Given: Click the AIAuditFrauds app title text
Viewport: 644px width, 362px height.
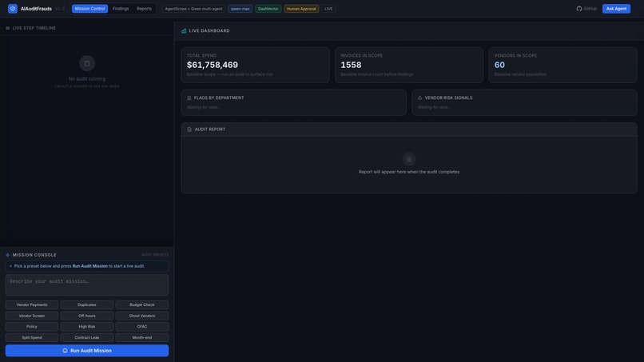Looking at the screenshot, I should (36, 9).
